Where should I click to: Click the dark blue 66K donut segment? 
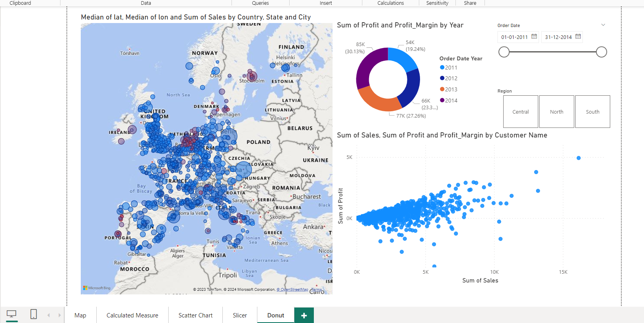(x=411, y=89)
